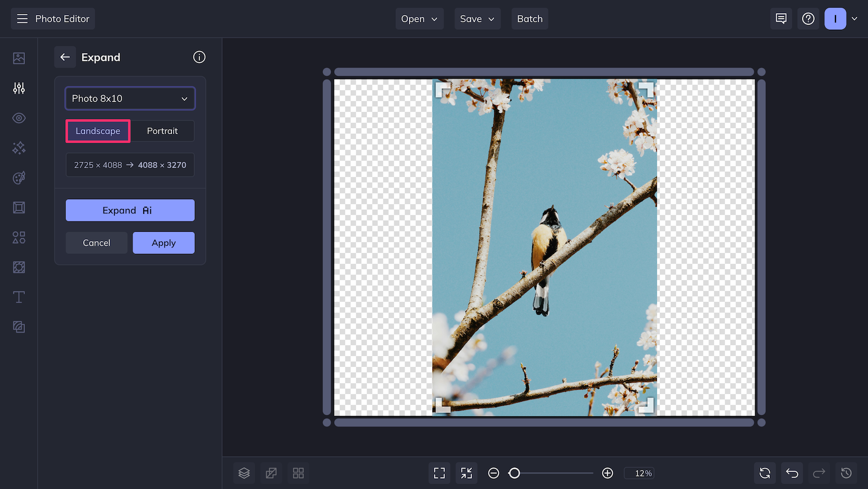868x489 pixels.
Task: Select the color palette tool
Action: 18,177
